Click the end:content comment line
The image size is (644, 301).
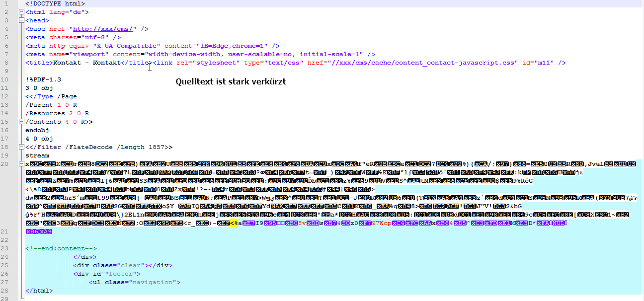pos(61,248)
